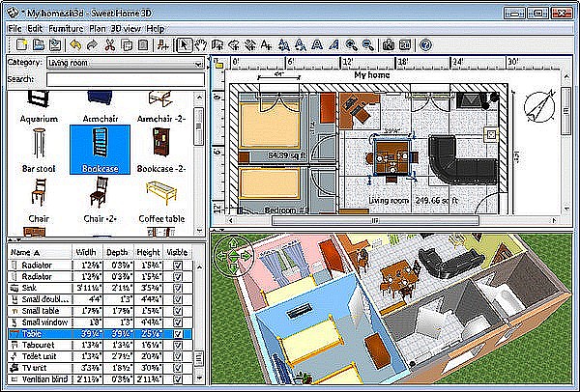Open the Help menu
580x392 pixels.
tap(156, 28)
